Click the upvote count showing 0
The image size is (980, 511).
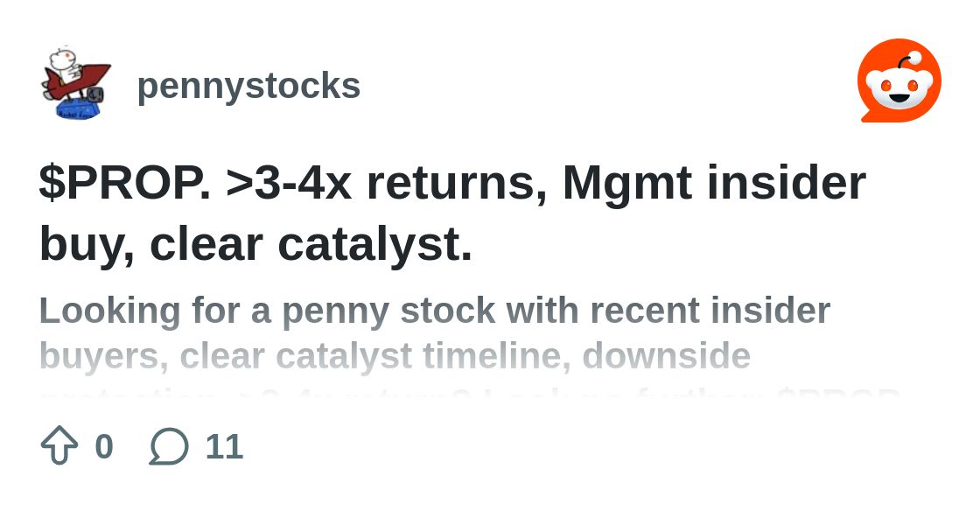103,446
